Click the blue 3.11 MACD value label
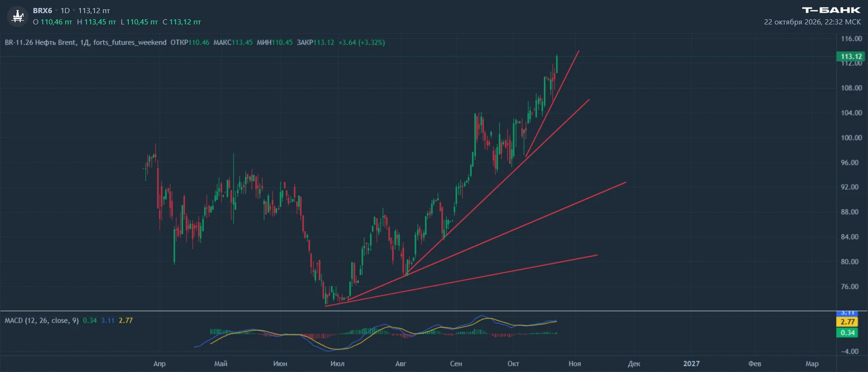Viewport: 868px width, 372px height. coord(847,313)
